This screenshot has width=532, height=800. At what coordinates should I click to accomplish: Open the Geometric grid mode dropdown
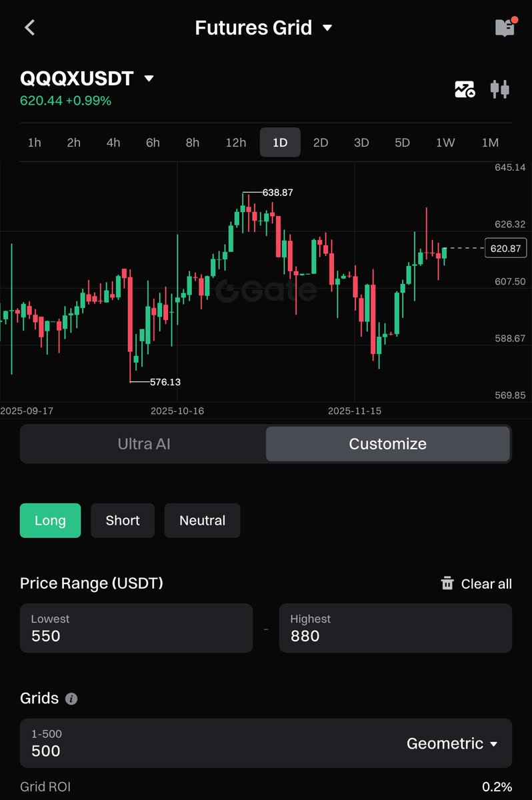453,743
